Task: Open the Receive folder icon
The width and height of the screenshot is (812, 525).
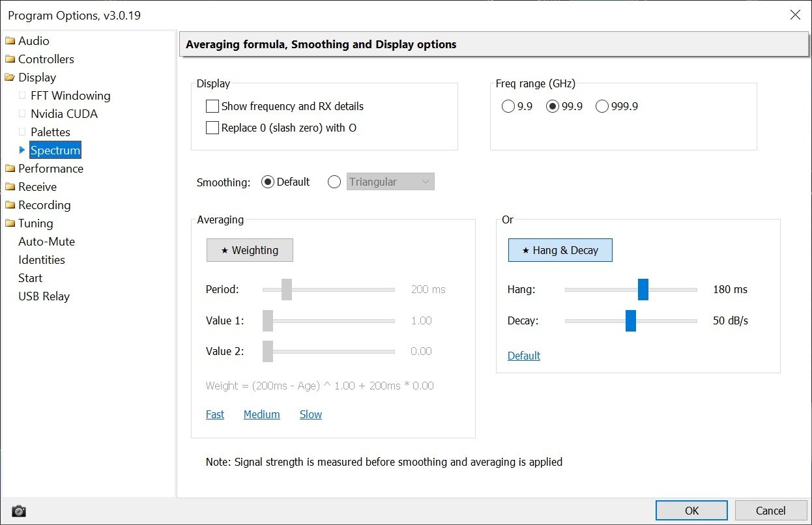Action: point(10,187)
